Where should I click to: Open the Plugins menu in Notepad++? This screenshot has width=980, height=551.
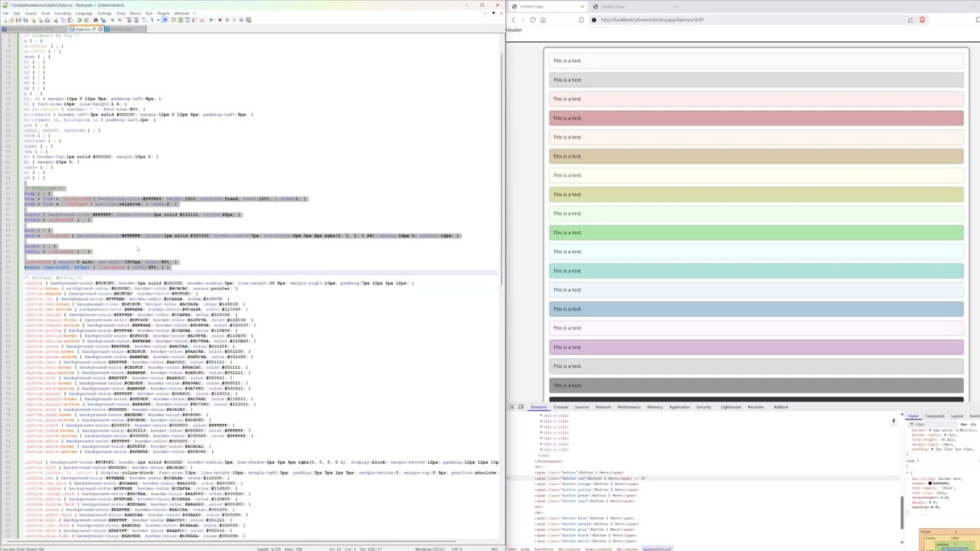point(163,13)
